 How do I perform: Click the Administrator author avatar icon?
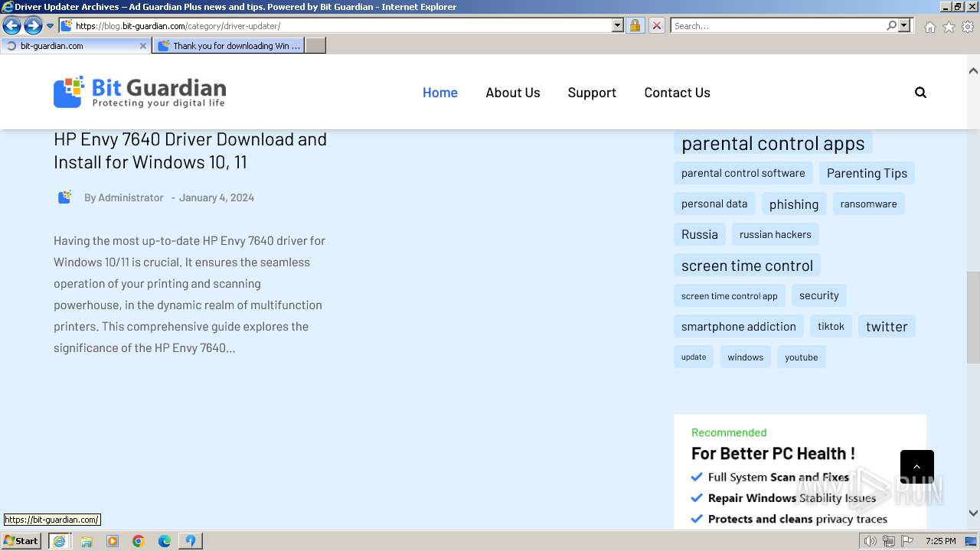point(64,197)
